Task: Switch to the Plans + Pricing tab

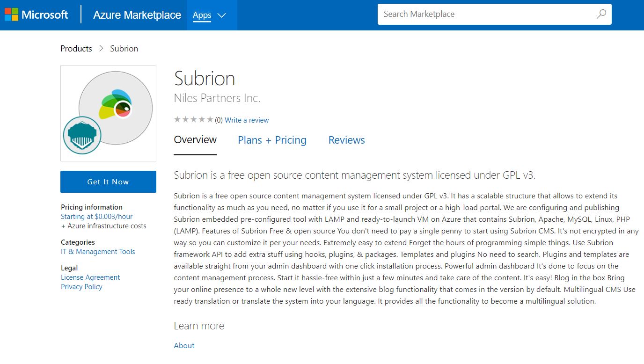Action: pyautogui.click(x=272, y=140)
